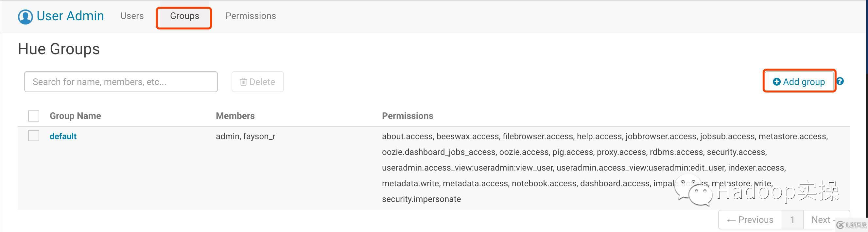Click the Members column header
868x232 pixels.
coord(235,116)
